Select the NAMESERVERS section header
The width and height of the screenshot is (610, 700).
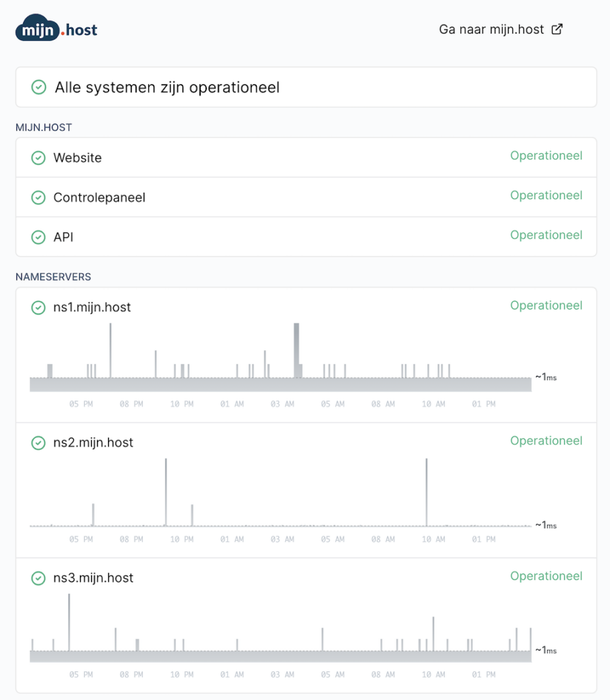(53, 276)
